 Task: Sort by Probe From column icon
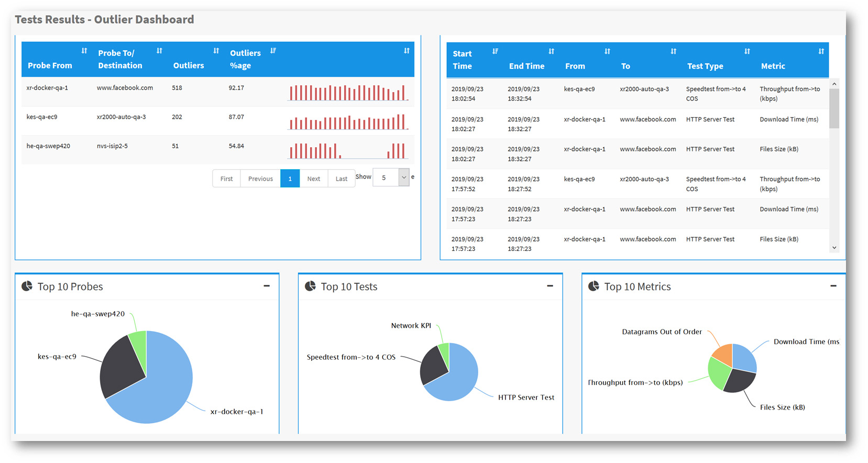pyautogui.click(x=84, y=51)
